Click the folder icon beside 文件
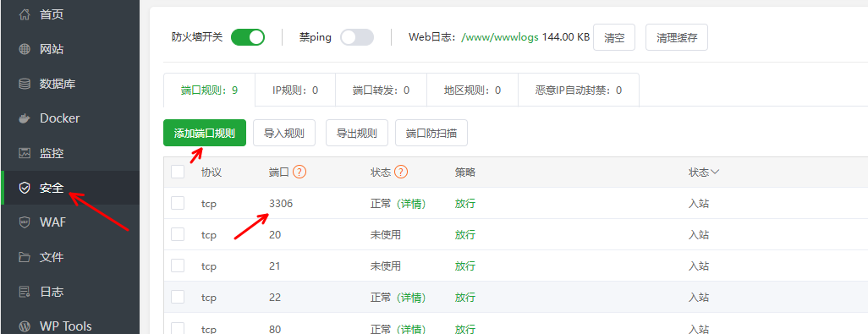 click(25, 257)
